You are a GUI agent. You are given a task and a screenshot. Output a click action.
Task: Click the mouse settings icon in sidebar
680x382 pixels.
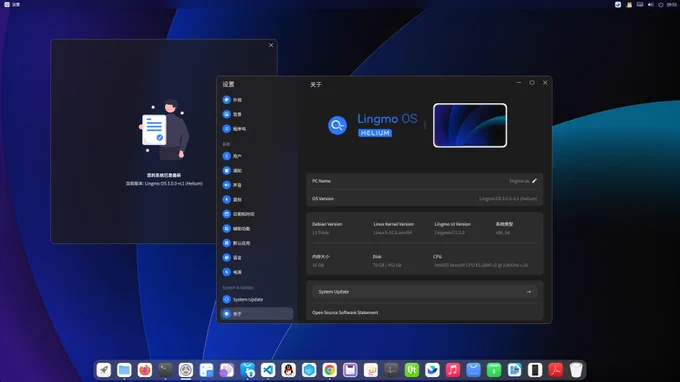pos(226,199)
